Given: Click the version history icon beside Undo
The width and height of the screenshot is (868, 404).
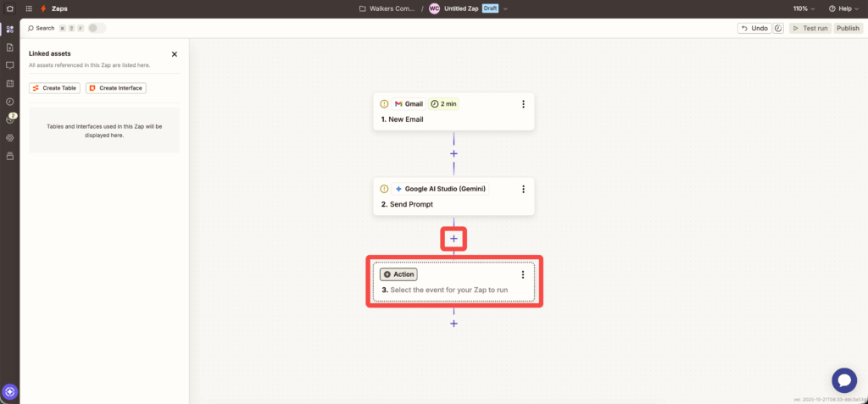Looking at the screenshot, I should pyautogui.click(x=778, y=28).
